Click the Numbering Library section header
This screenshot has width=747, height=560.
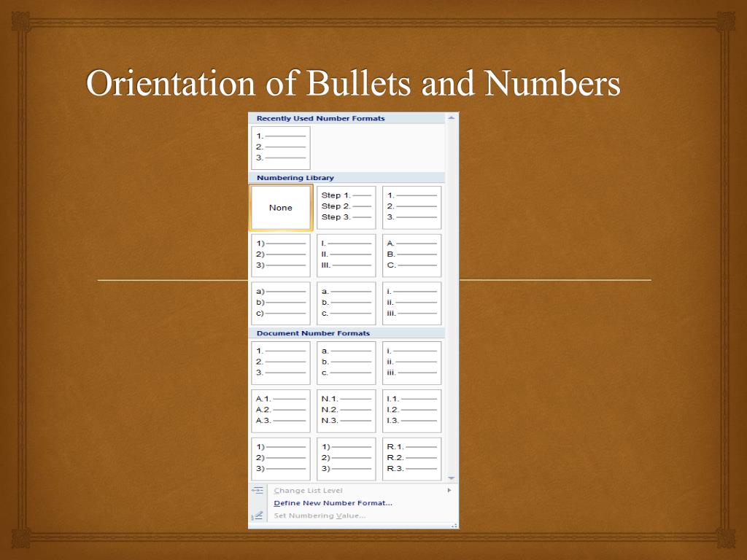pyautogui.click(x=347, y=178)
